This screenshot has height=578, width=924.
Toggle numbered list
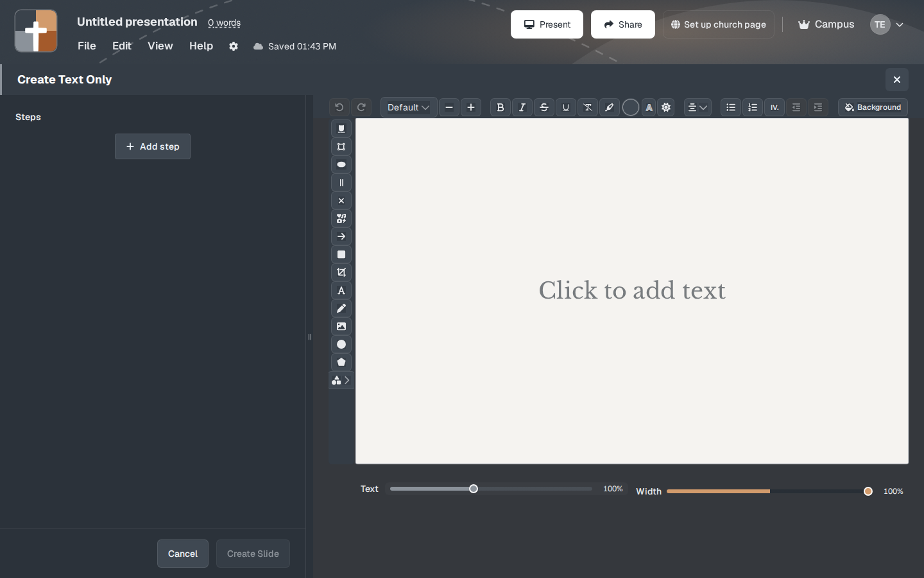(x=753, y=107)
